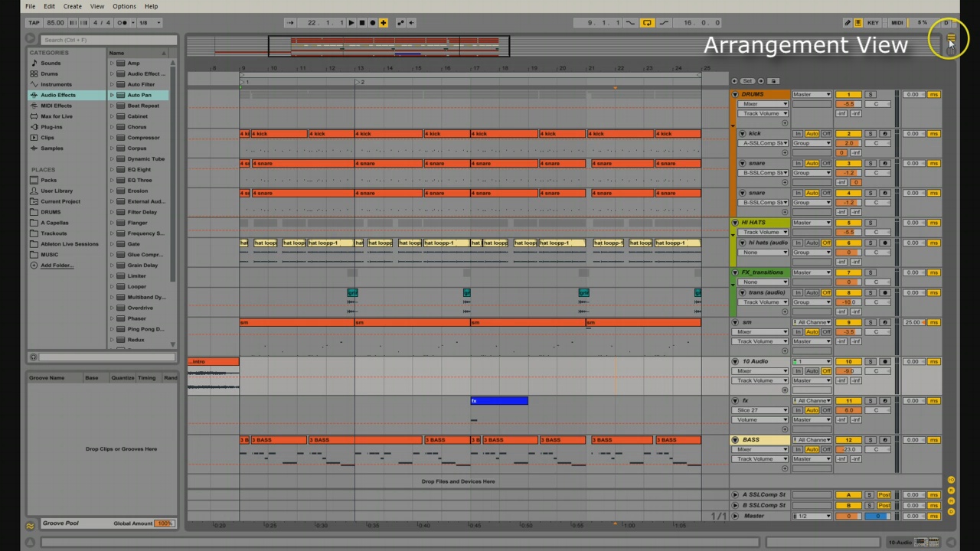Toggle the Punch-In switch
This screenshot has width=980, height=551.
click(x=630, y=23)
